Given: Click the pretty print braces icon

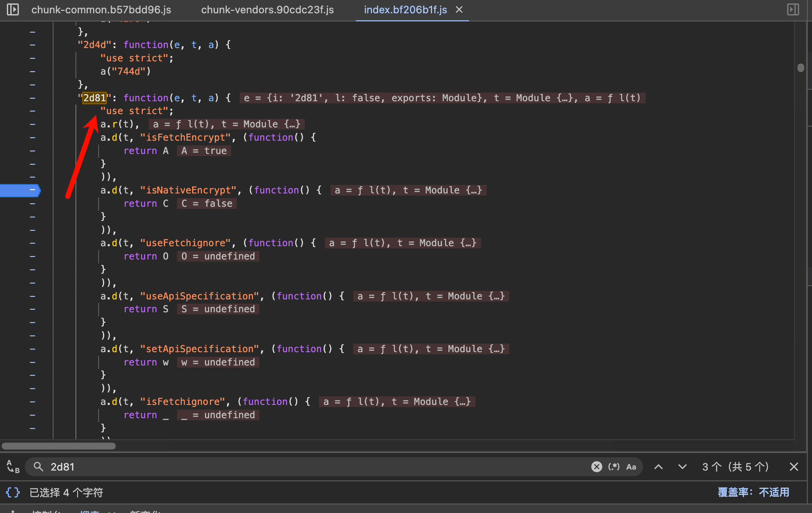Looking at the screenshot, I should 13,492.
